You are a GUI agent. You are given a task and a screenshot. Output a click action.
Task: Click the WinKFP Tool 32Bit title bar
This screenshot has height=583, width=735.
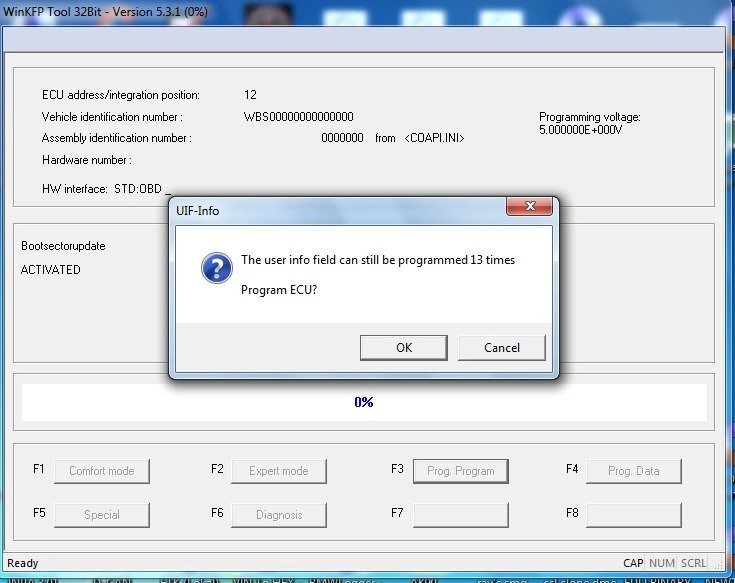point(200,10)
